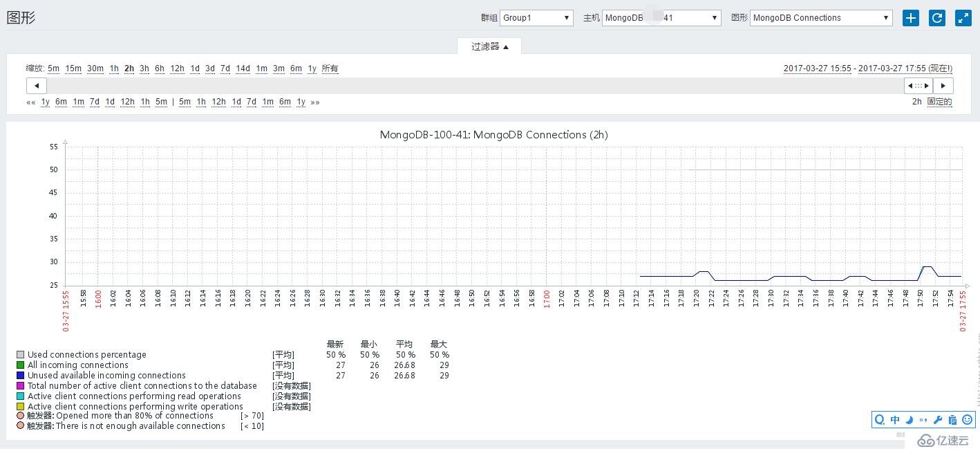
Task: Click the IME toolbar Q logo icon
Action: tap(880, 419)
